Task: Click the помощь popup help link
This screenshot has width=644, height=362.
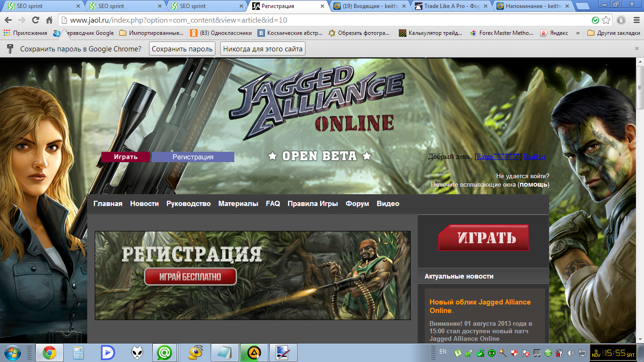Action: click(533, 184)
